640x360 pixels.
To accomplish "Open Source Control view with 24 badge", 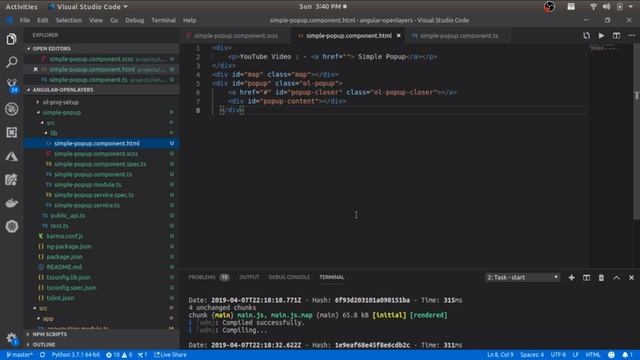I will (12, 85).
